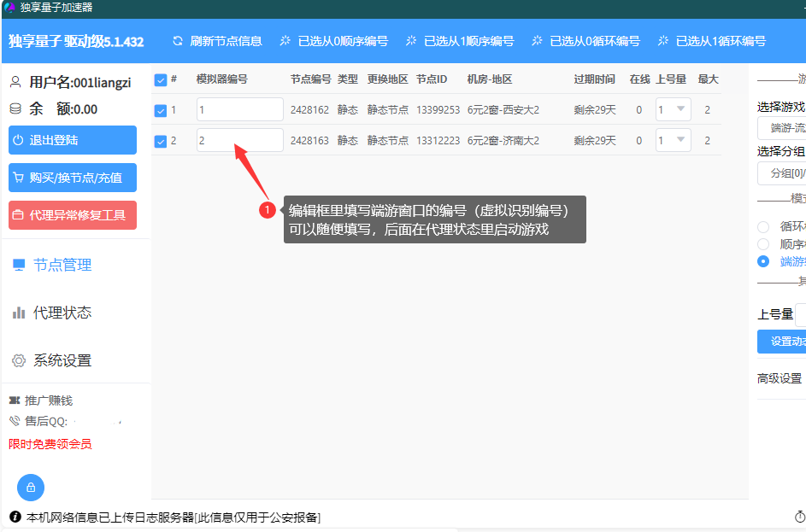Viewport: 806px width, 532px height.
Task: Open the 选择分组 dropdown
Action: click(782, 173)
